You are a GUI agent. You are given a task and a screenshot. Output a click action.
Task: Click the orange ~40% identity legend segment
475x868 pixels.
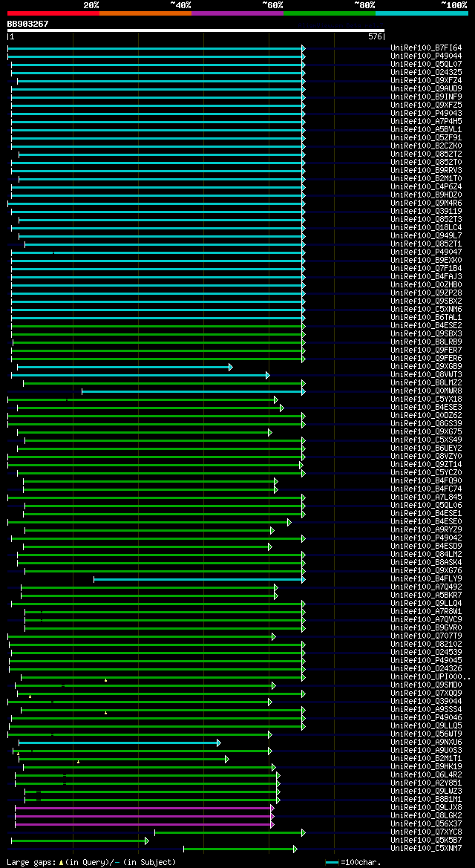point(145,13)
